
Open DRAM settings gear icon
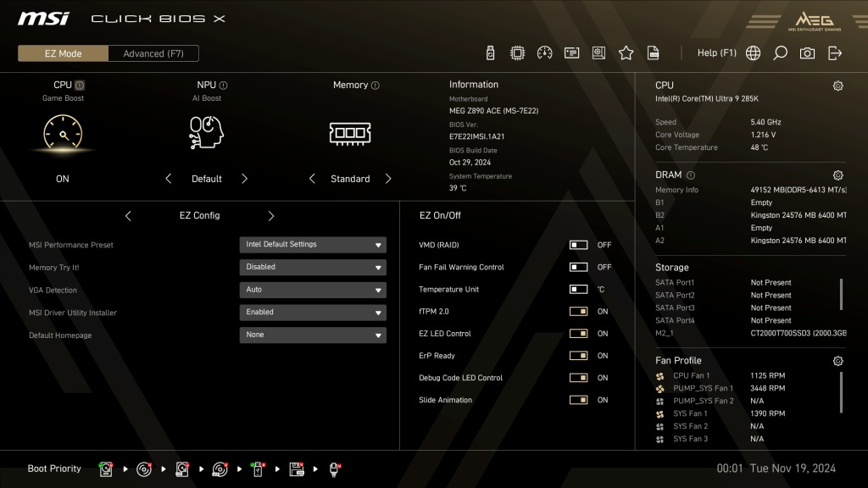coord(838,175)
